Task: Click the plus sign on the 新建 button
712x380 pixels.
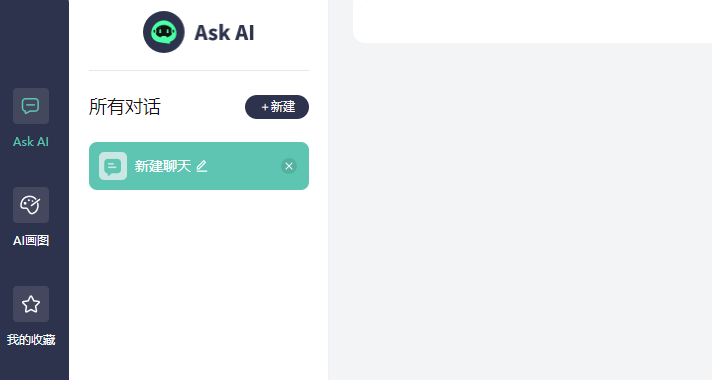Action: (x=265, y=107)
